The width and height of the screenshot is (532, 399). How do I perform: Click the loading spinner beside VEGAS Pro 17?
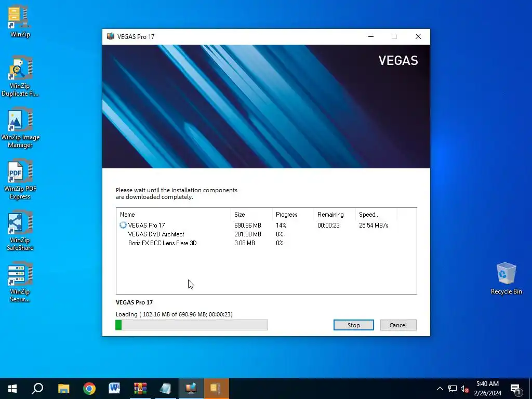123,225
